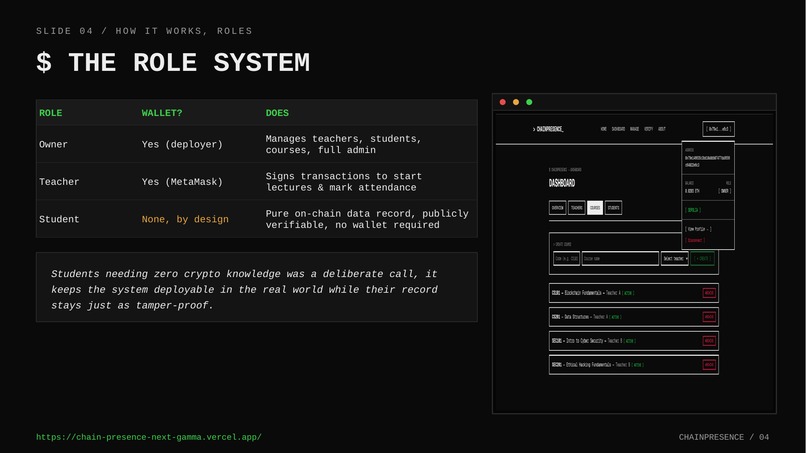Click the "$ THE ROLE SYSTEM" title
The image size is (806, 453).
click(173, 63)
